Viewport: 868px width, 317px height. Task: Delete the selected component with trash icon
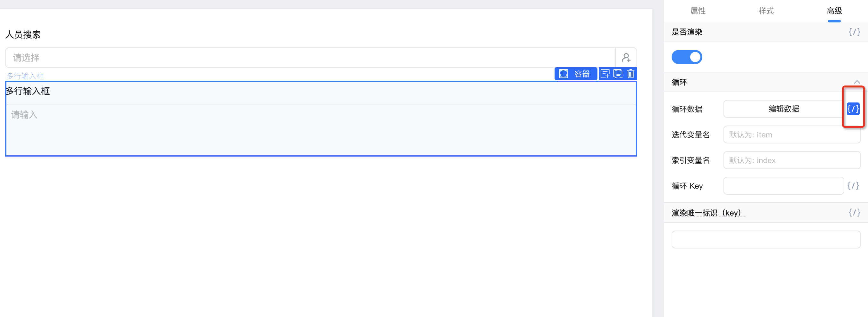pos(630,74)
